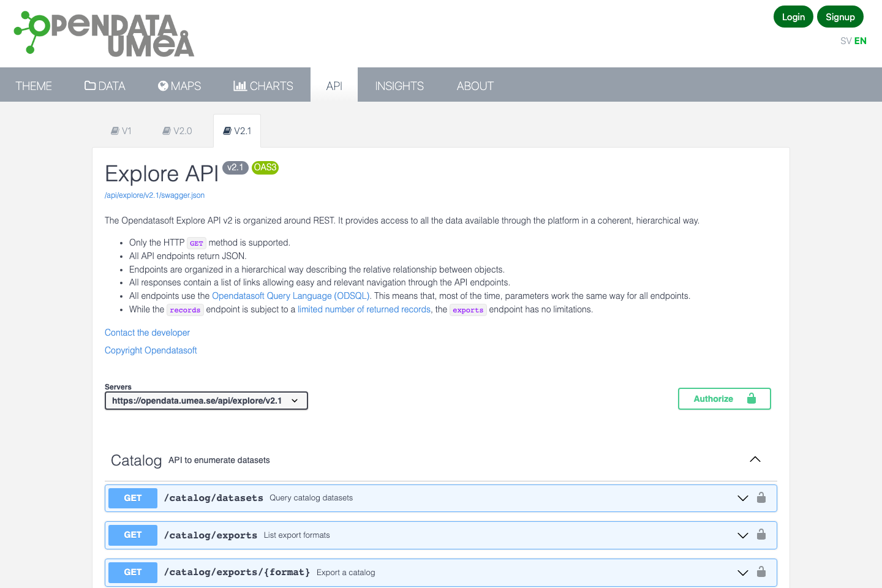Switch to the V2.0 tab
This screenshot has height=588, width=882.
pos(178,130)
